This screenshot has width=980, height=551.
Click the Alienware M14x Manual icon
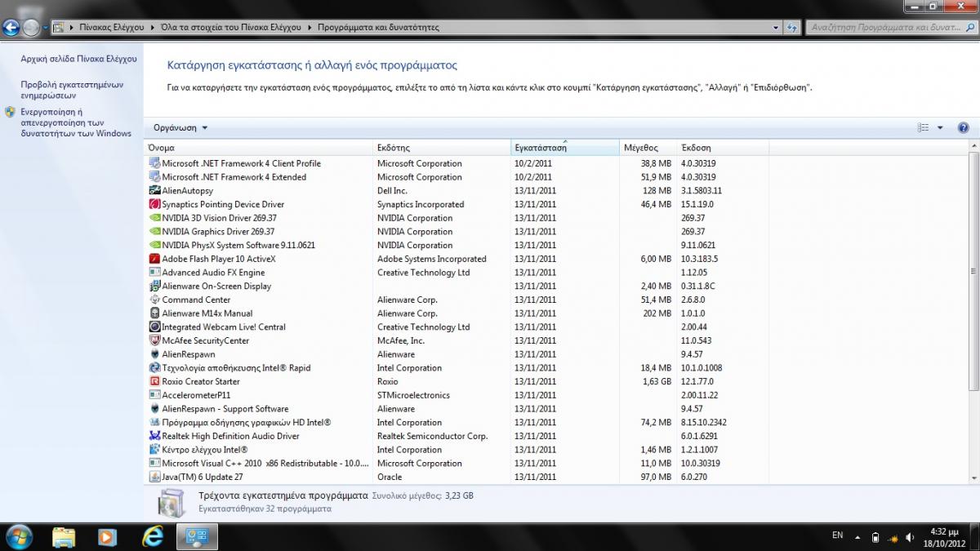tap(155, 313)
